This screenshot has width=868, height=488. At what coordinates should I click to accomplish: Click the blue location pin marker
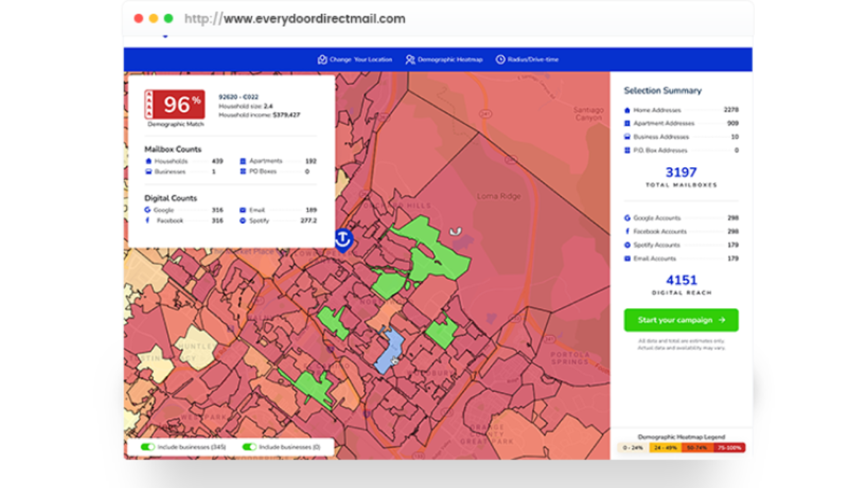click(343, 239)
